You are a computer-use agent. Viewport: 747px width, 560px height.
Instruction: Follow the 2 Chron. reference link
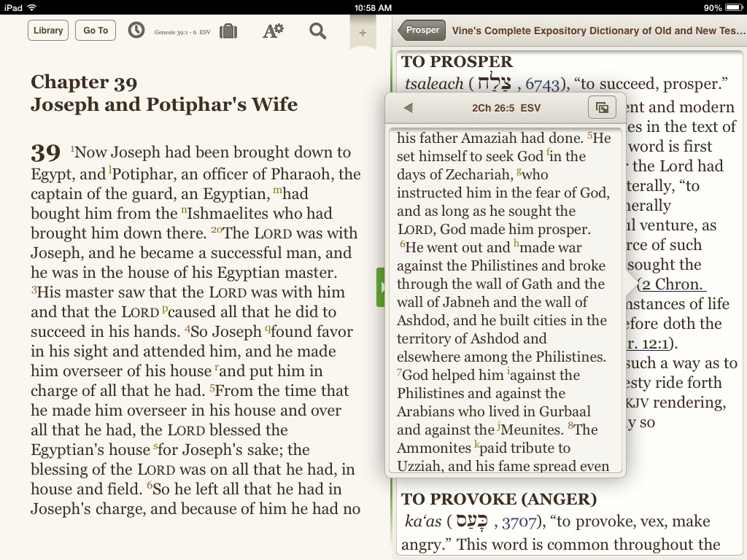click(x=672, y=284)
